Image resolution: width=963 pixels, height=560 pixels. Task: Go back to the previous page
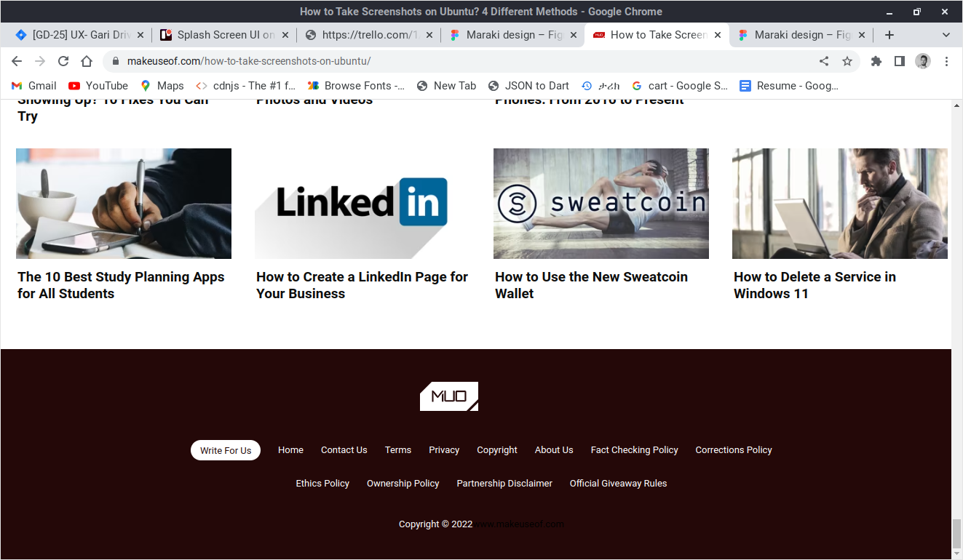17,61
